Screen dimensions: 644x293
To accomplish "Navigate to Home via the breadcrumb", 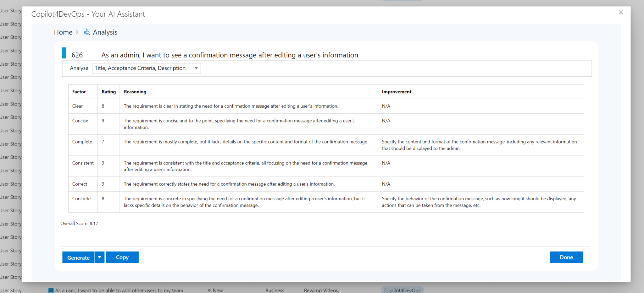I will (x=63, y=32).
